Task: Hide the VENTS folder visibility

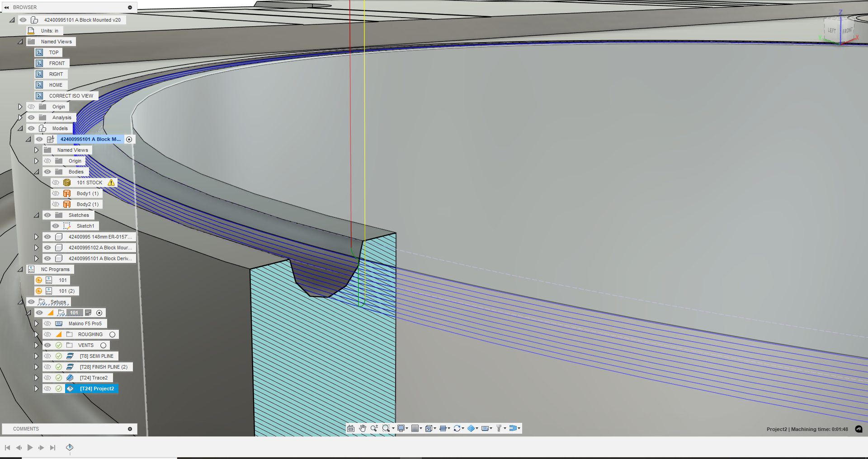Action: [x=48, y=345]
